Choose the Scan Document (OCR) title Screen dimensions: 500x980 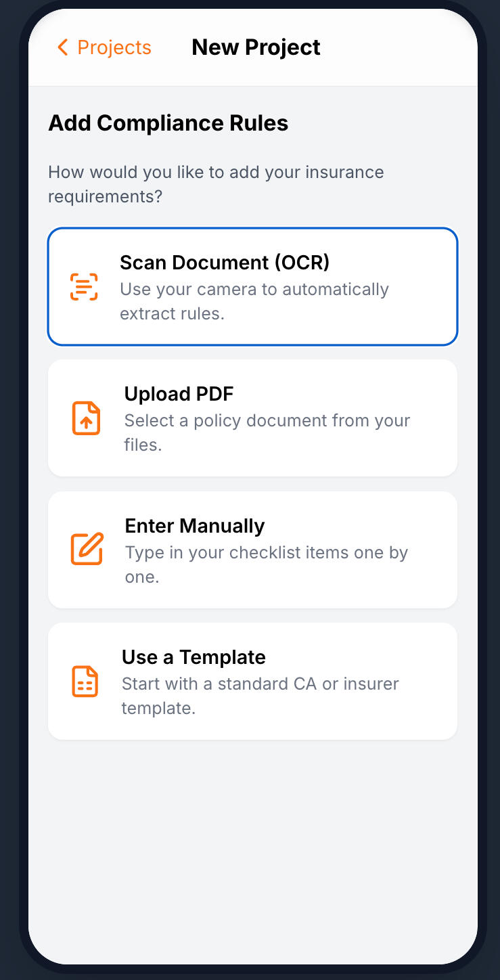pyautogui.click(x=225, y=263)
